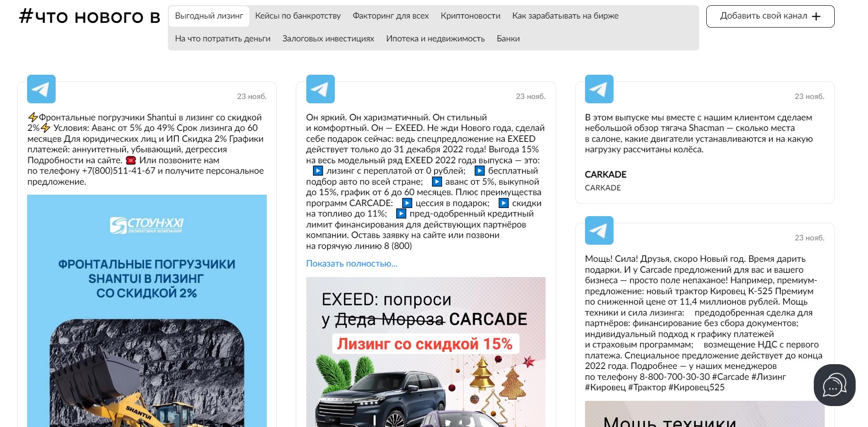Open Факторинг для всех tab
The height and width of the screenshot is (427, 868).
[x=390, y=16]
